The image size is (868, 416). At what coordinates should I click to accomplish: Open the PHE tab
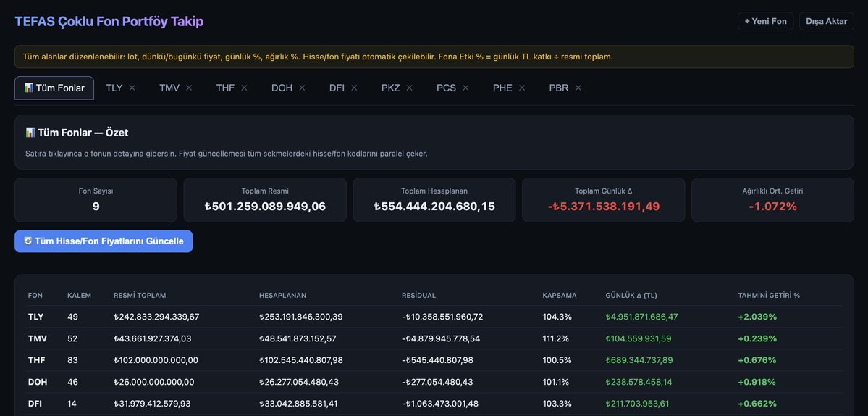point(502,88)
